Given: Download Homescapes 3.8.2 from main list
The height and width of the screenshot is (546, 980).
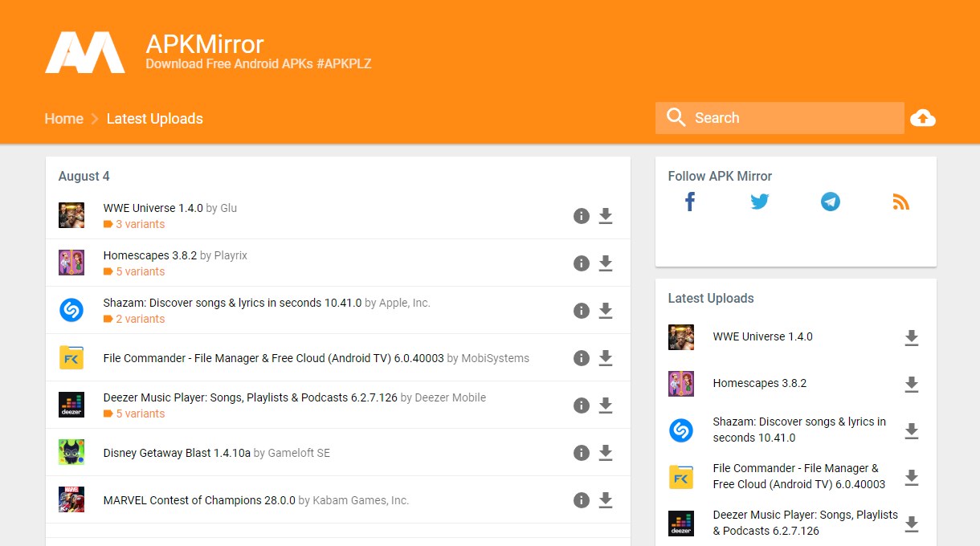Looking at the screenshot, I should click(606, 263).
